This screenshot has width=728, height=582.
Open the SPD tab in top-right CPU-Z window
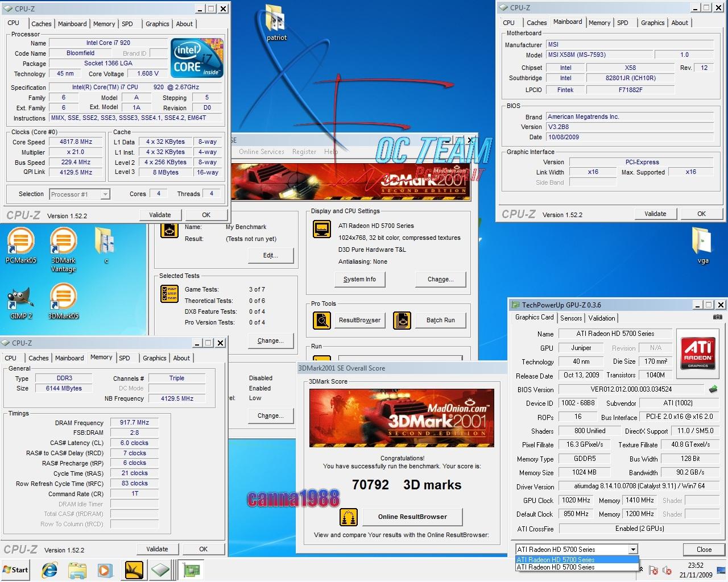point(623,23)
